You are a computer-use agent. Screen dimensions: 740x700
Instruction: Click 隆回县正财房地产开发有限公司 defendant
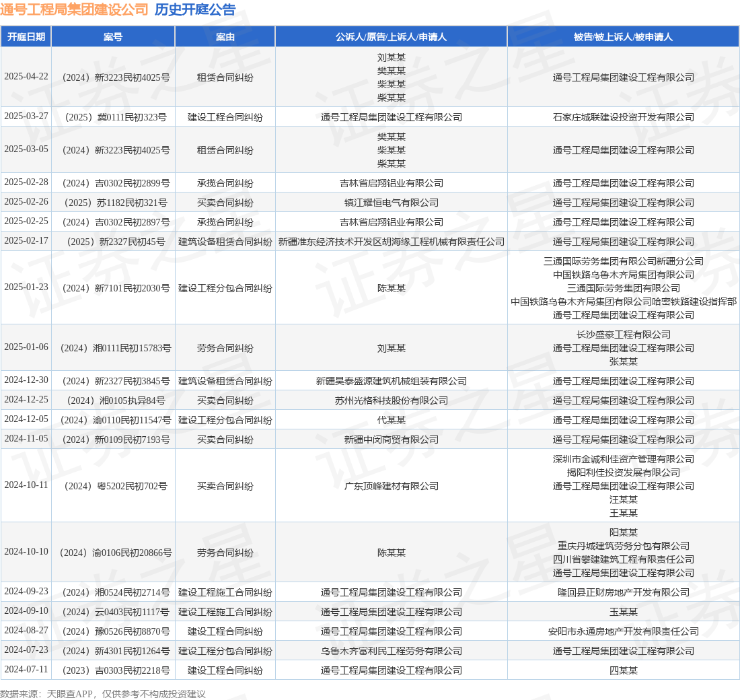pyautogui.click(x=624, y=592)
